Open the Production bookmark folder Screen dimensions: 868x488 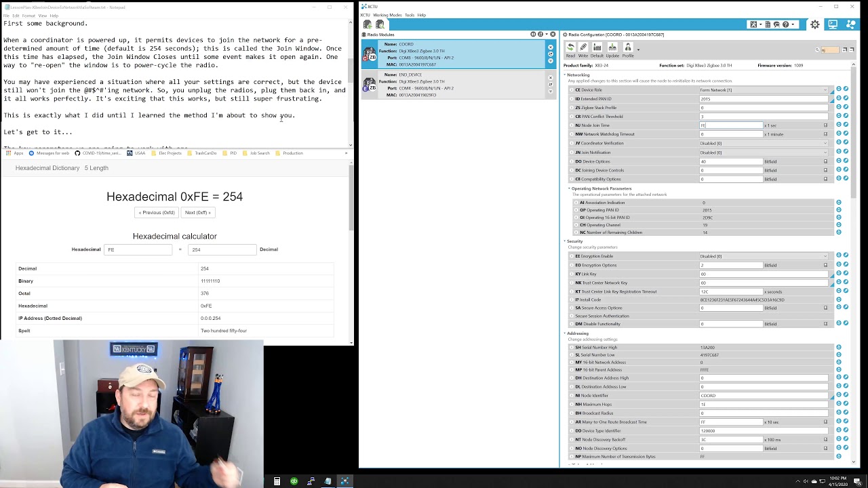click(x=290, y=153)
